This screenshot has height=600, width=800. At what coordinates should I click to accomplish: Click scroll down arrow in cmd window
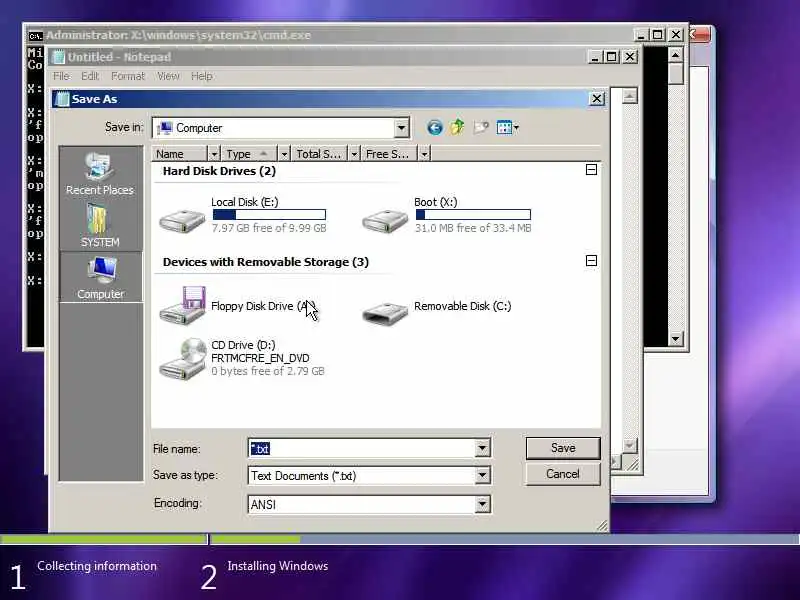pyautogui.click(x=676, y=338)
